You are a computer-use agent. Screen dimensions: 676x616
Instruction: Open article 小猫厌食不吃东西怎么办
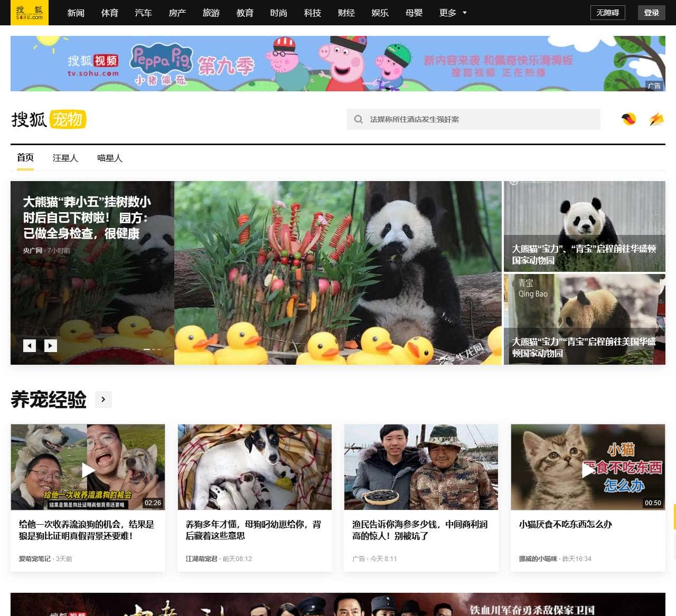[565, 524]
